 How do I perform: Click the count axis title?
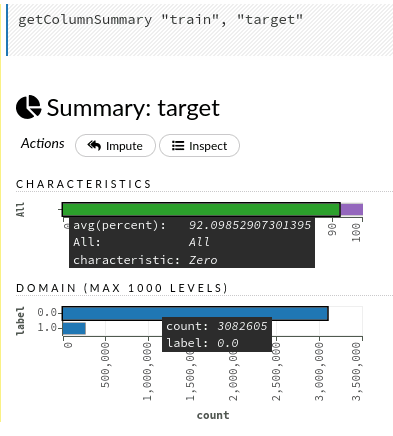tap(213, 415)
